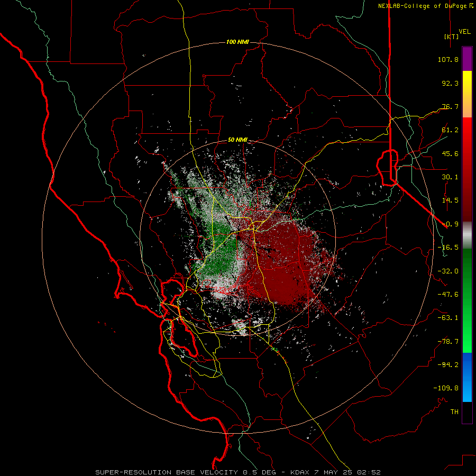Viewport: 476px width, 476px height.
Task: Click the Super-Resolution Base Velocity caption
Action: (x=237, y=472)
